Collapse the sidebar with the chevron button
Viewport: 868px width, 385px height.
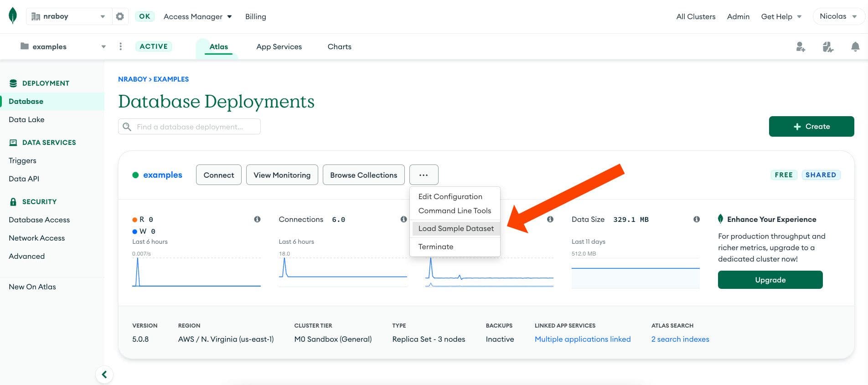(x=104, y=374)
